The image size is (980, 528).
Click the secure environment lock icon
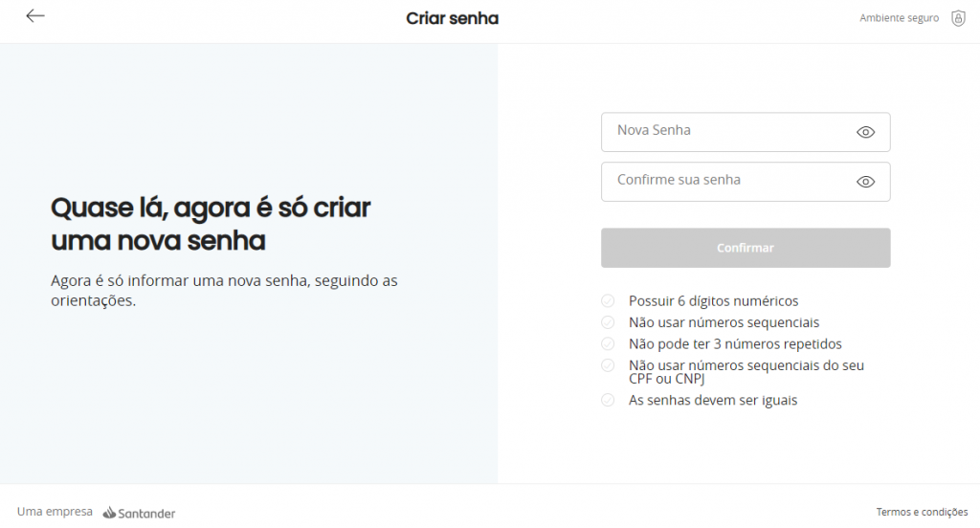pyautogui.click(x=958, y=18)
